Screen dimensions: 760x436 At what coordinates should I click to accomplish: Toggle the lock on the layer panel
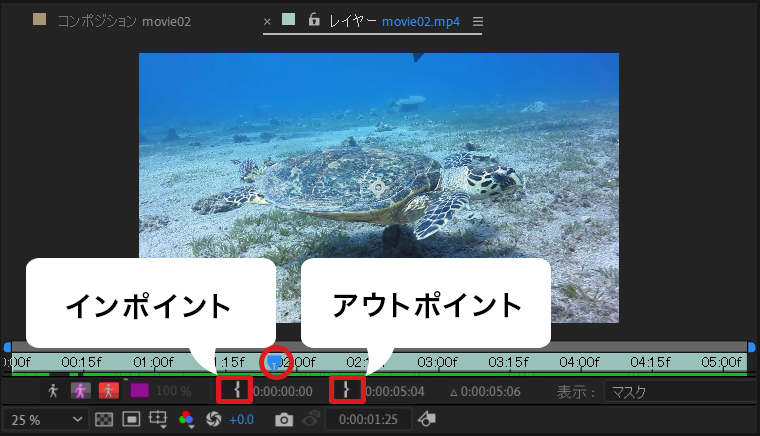[314, 20]
